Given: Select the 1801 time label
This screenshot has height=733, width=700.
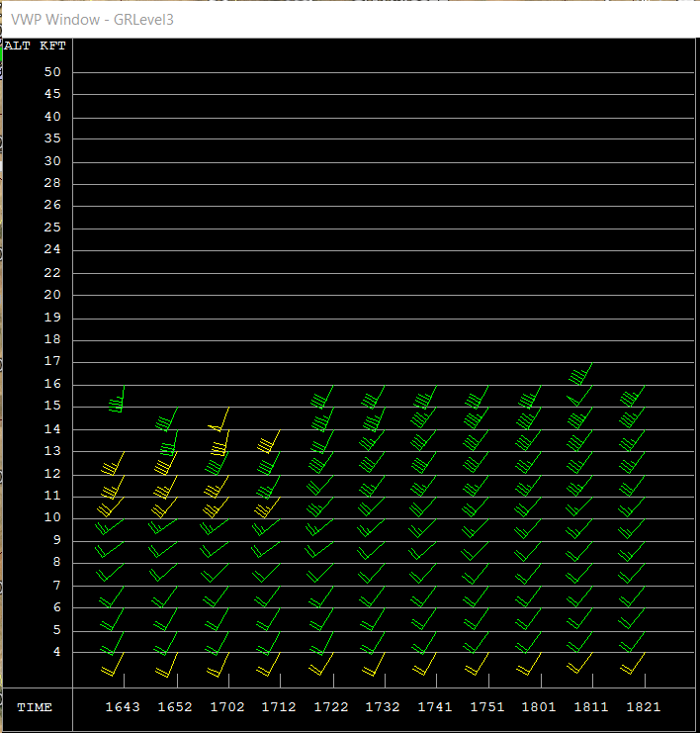Looking at the screenshot, I should point(539,707).
